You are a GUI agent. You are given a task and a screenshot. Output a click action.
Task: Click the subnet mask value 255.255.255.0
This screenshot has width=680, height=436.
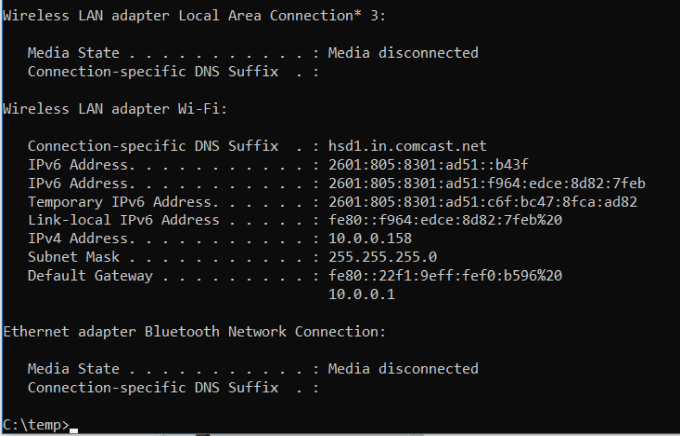pos(382,257)
